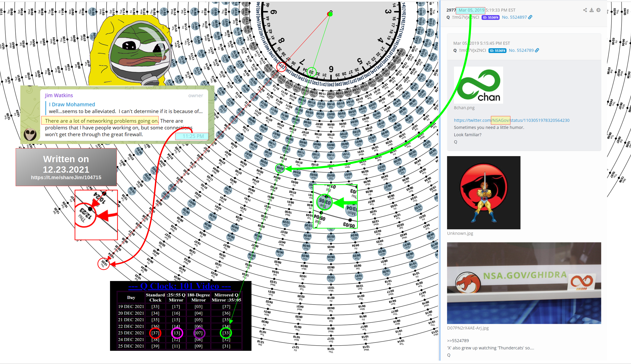This screenshot has height=364, width=631.
Task: Click the 23 DEC 2021 table row label
Action: 131,333
